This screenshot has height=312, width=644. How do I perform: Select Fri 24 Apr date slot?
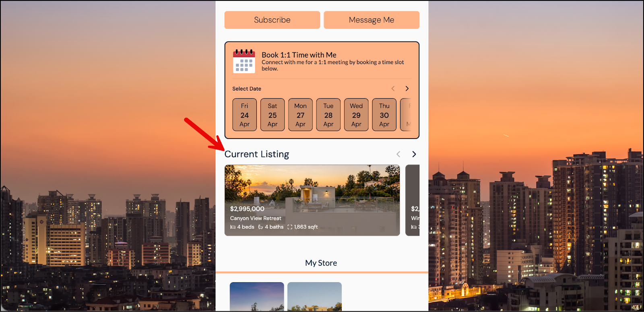click(x=244, y=115)
